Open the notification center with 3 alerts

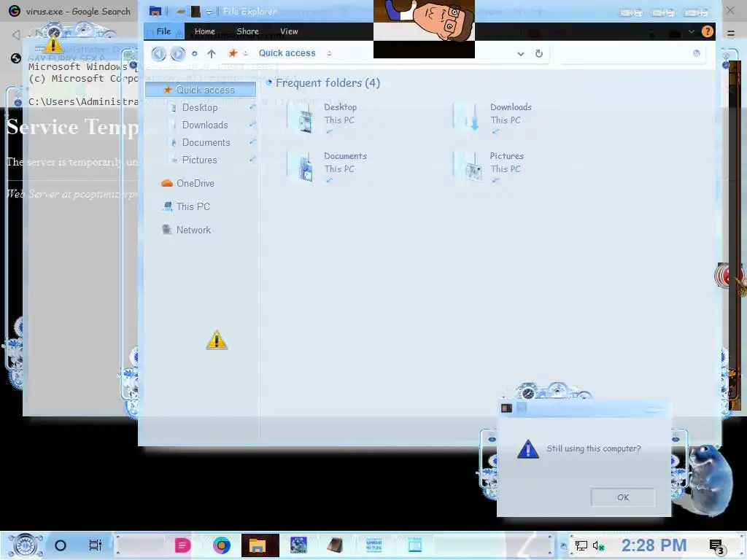pos(717,547)
